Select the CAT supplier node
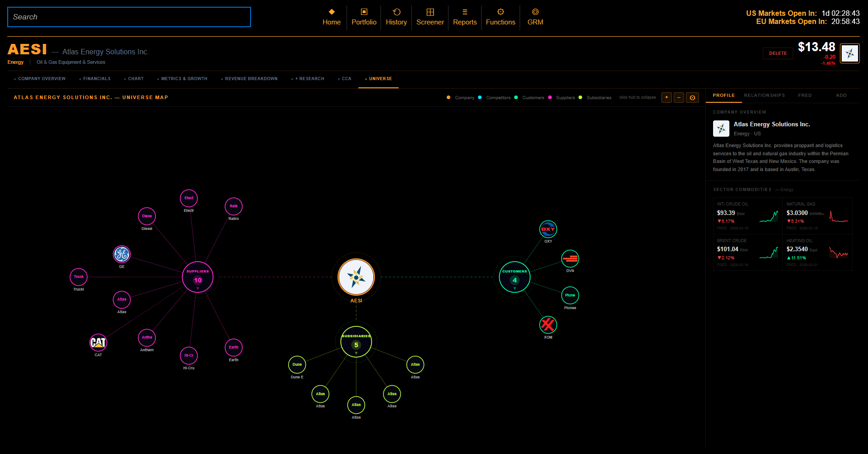This screenshot has width=868, height=454. 98,343
